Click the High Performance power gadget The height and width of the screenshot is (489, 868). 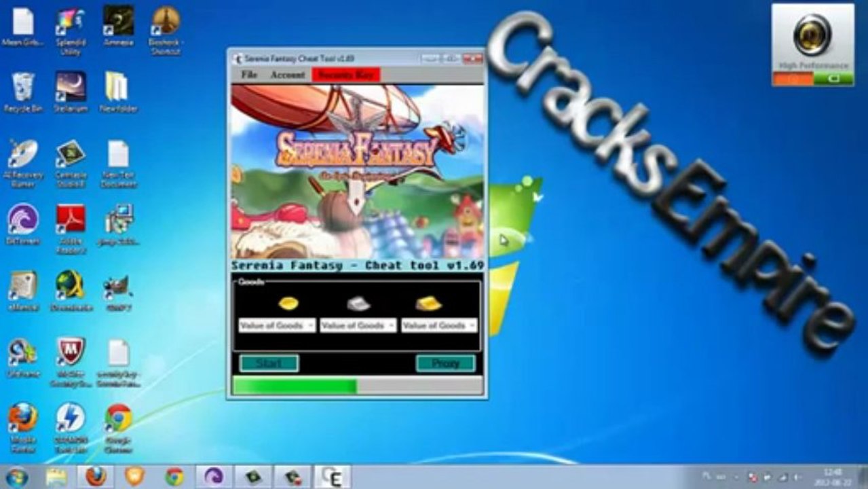[813, 45]
